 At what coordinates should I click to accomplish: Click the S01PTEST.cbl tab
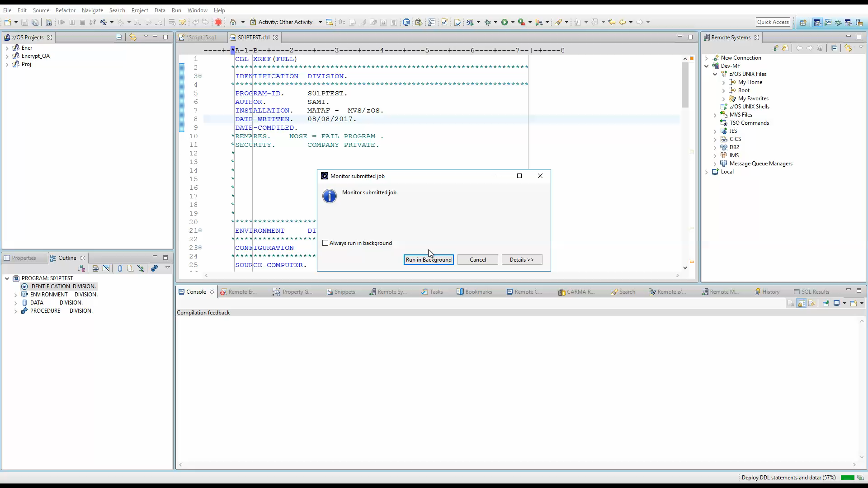click(x=253, y=37)
